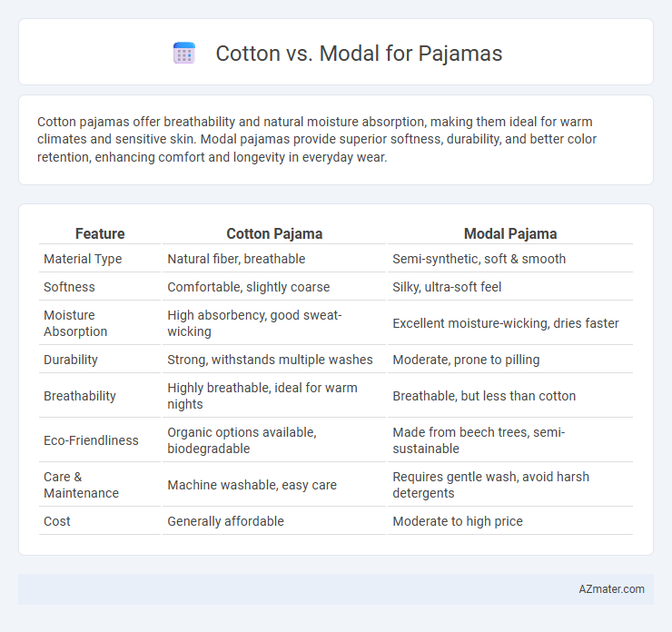Click 'Machine washable, easy care' cell
This screenshot has height=632, width=672.
pos(252,485)
